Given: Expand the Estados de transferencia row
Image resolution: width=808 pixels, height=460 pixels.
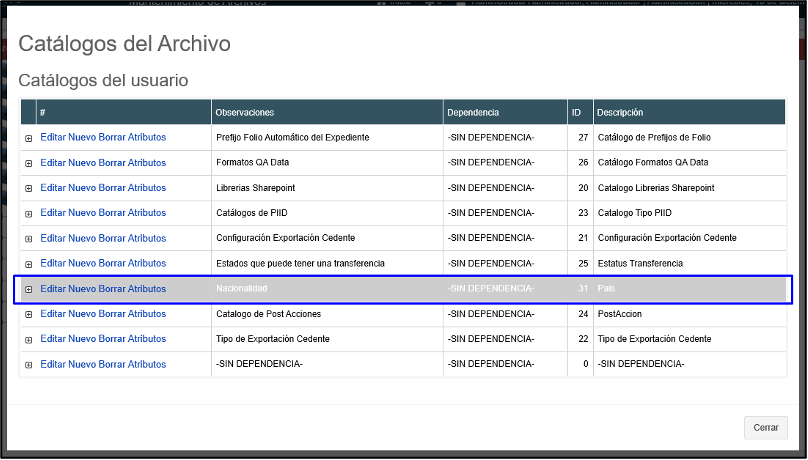Looking at the screenshot, I should [29, 264].
